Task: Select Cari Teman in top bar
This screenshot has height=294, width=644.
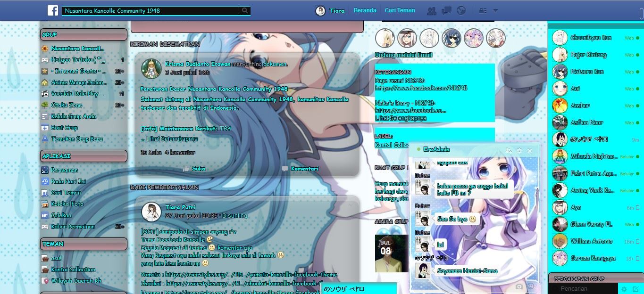Action: tap(400, 10)
